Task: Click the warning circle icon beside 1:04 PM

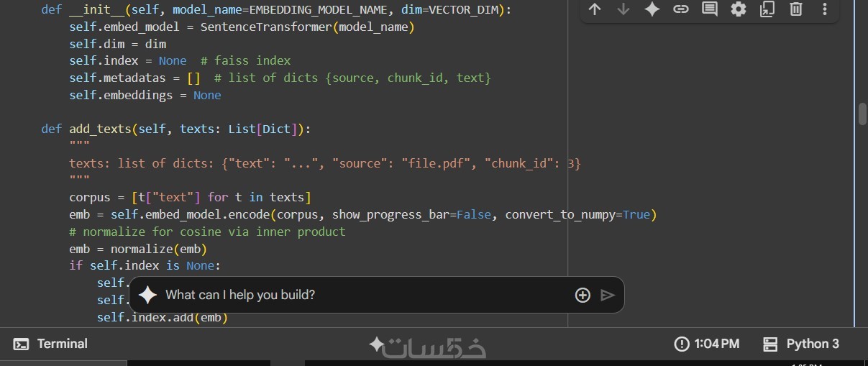Action: 682,344
